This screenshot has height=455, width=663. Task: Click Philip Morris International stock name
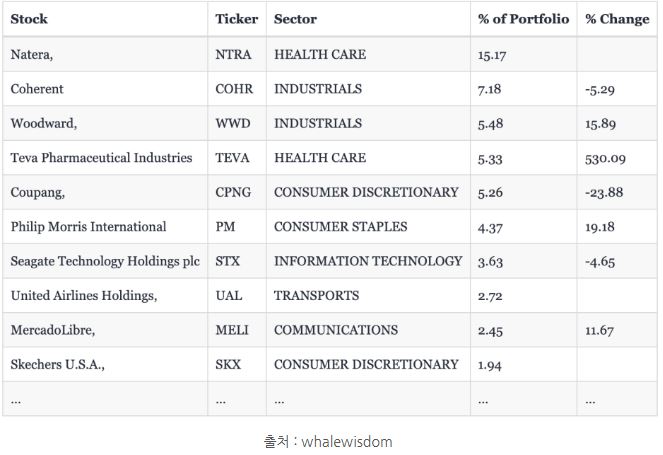[x=88, y=227]
